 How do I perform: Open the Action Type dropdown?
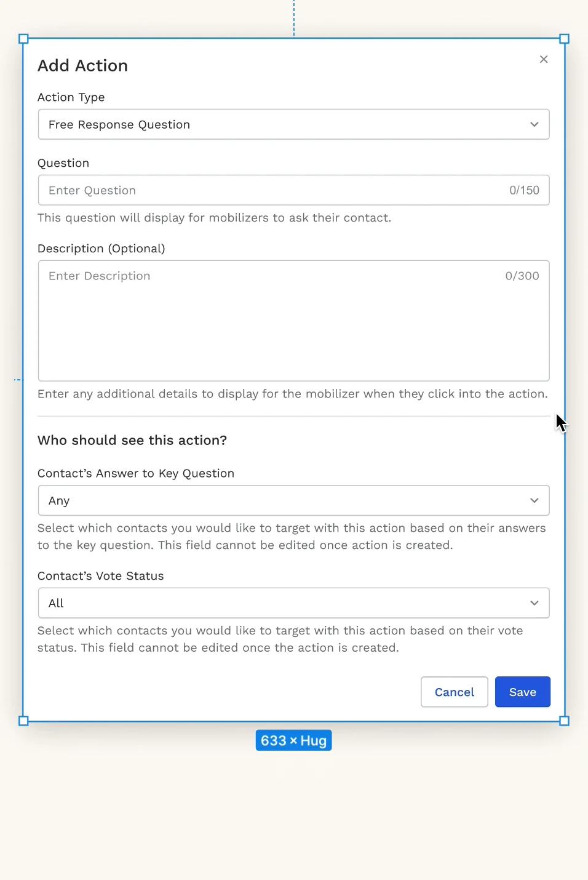click(x=293, y=124)
